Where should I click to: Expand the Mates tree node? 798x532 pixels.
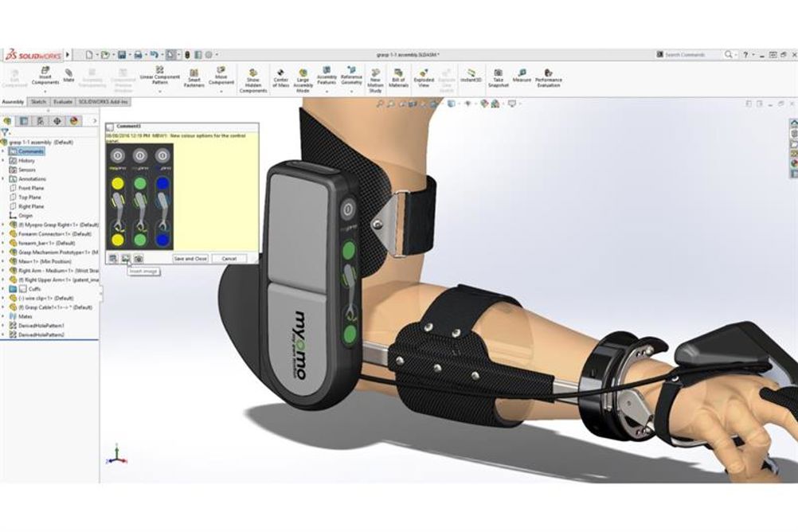tap(3, 317)
